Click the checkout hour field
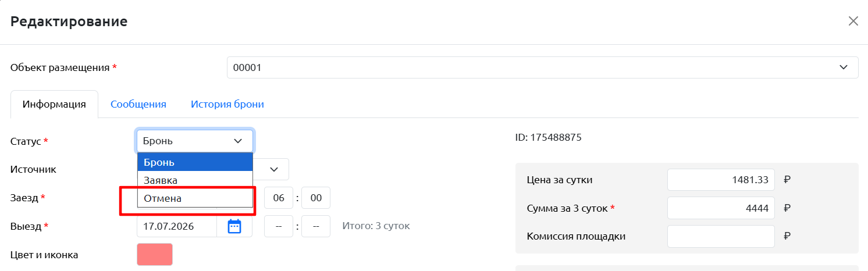This screenshot has height=271, width=868. pos(279,226)
